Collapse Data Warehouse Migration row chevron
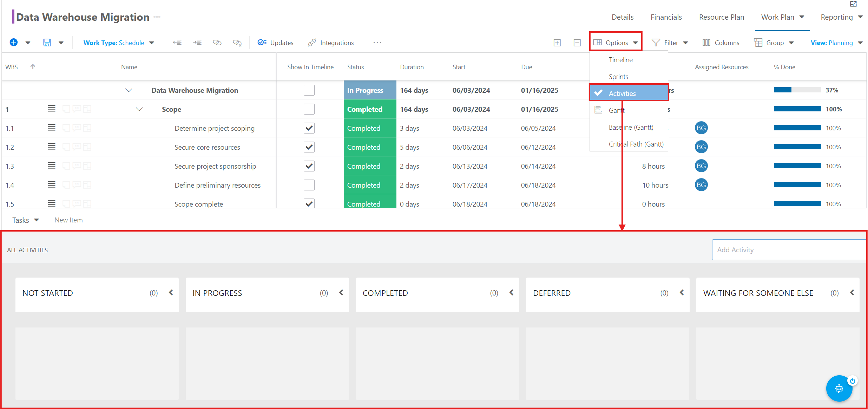 pyautogui.click(x=129, y=90)
